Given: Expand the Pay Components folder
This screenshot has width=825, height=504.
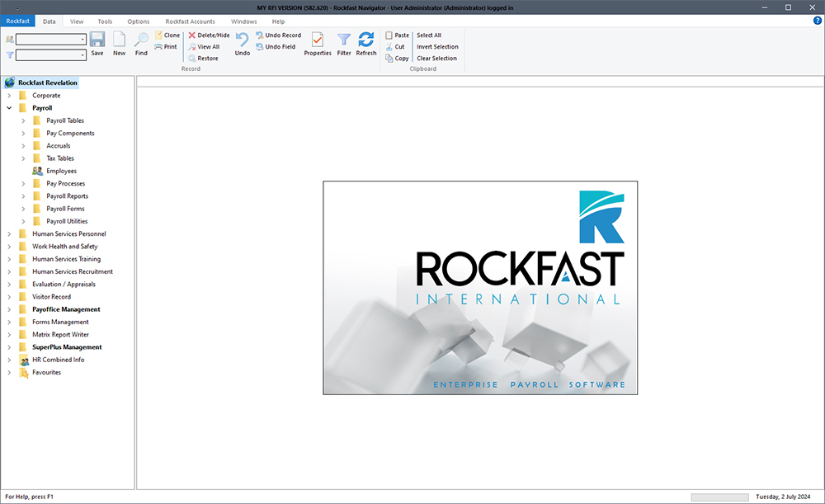Looking at the screenshot, I should (x=23, y=133).
